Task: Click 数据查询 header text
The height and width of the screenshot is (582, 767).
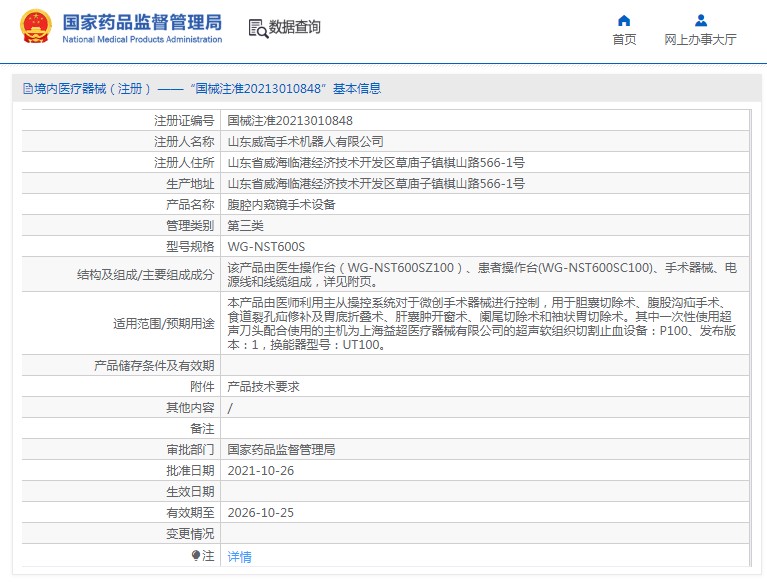Action: [x=294, y=27]
